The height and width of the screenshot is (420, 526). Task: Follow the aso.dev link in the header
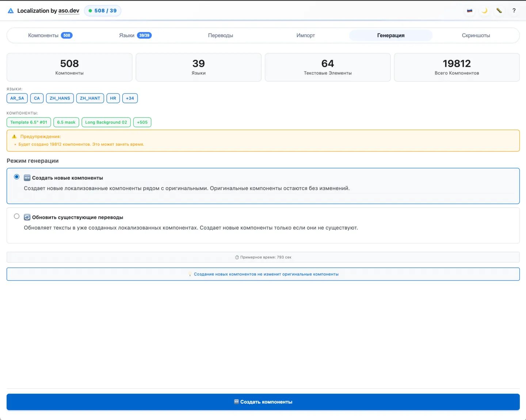click(x=69, y=11)
